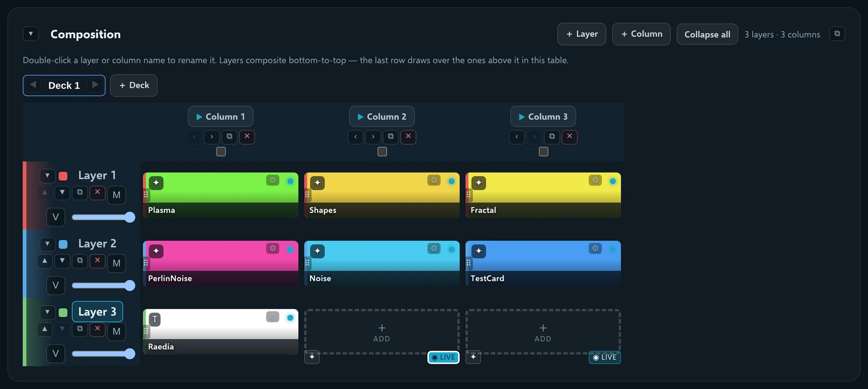Toggle Layer 1 V button
Image resolution: width=868 pixels, height=389 pixels.
click(55, 217)
